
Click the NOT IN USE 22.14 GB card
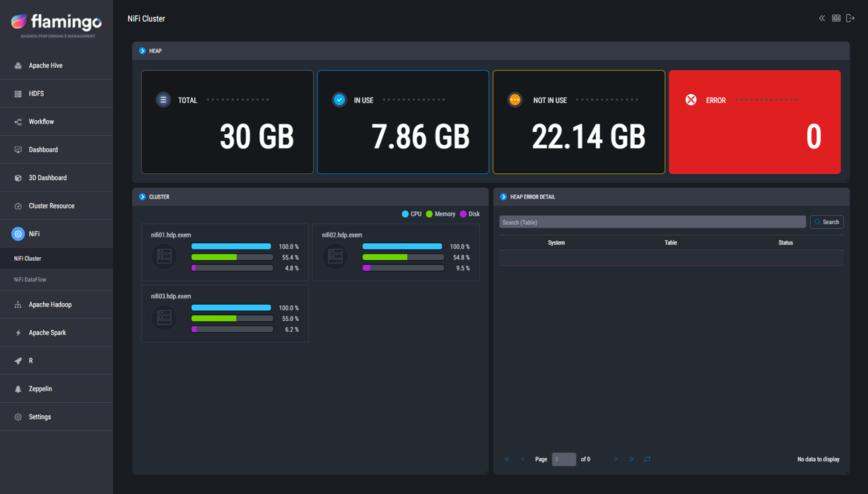point(579,122)
